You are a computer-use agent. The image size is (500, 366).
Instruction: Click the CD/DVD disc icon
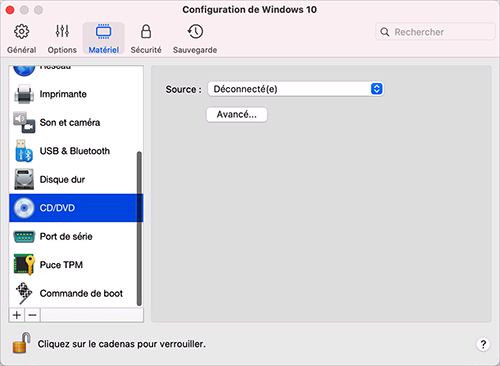pos(24,208)
